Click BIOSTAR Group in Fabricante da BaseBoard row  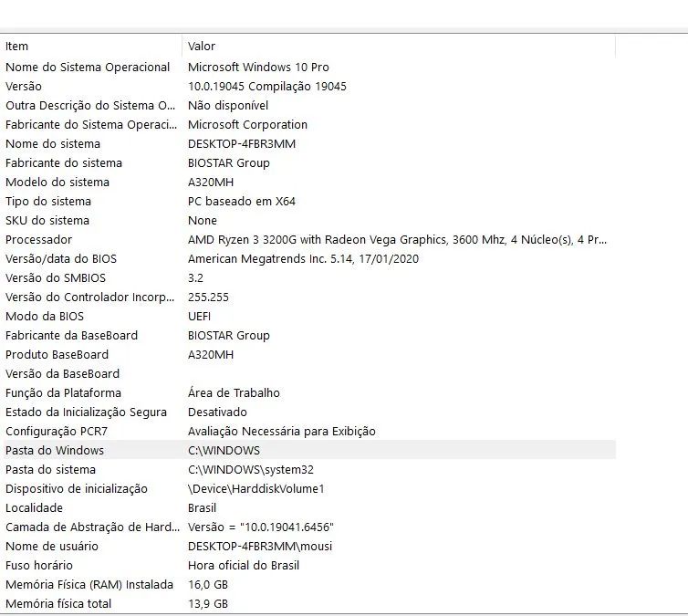(x=229, y=336)
